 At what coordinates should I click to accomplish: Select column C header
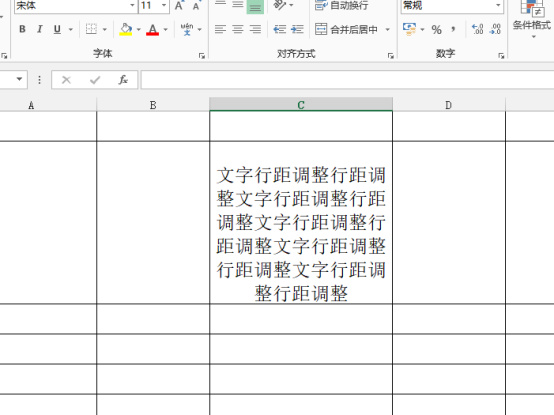coord(301,105)
